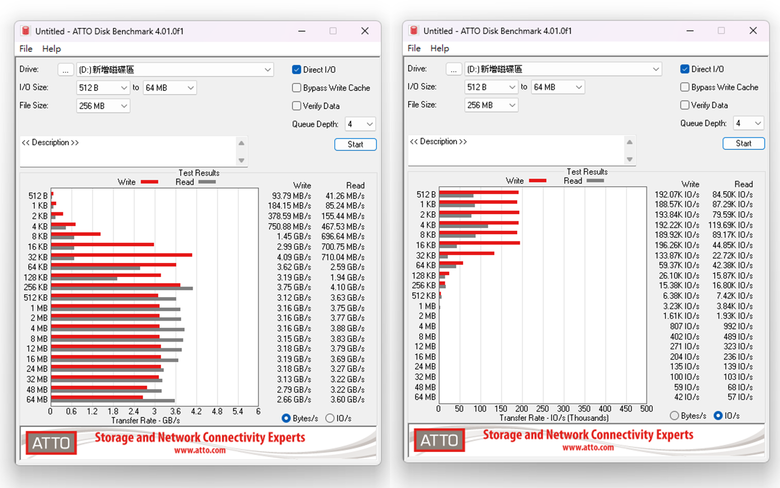780x488 pixels.
Task: Select Bytes/s radio in left window
Action: (286, 418)
